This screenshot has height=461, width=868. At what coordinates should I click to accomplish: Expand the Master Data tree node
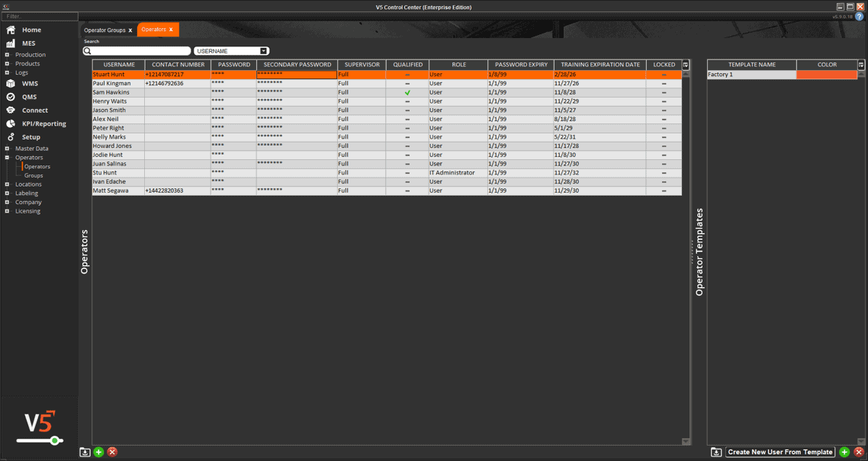8,149
